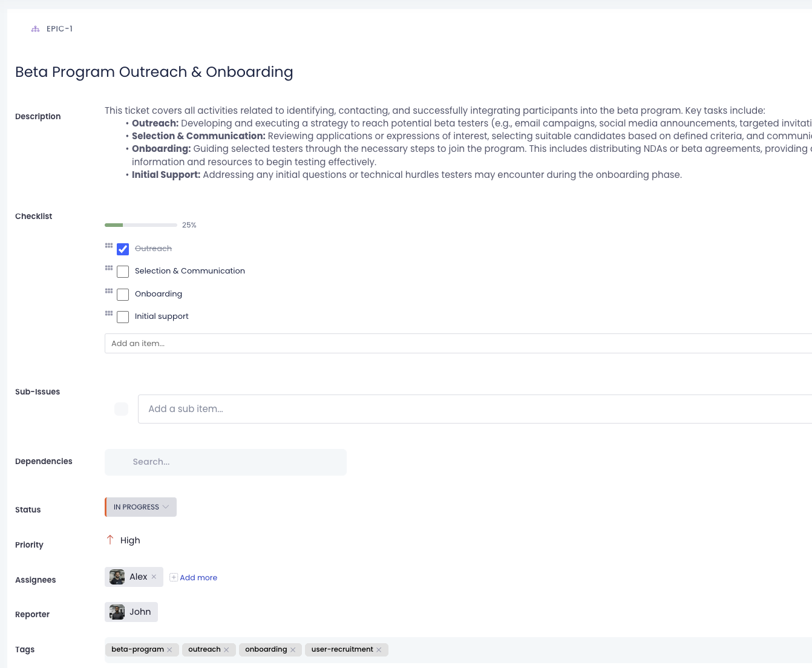812x668 pixels.
Task: Mark Initial support as done
Action: point(123,317)
